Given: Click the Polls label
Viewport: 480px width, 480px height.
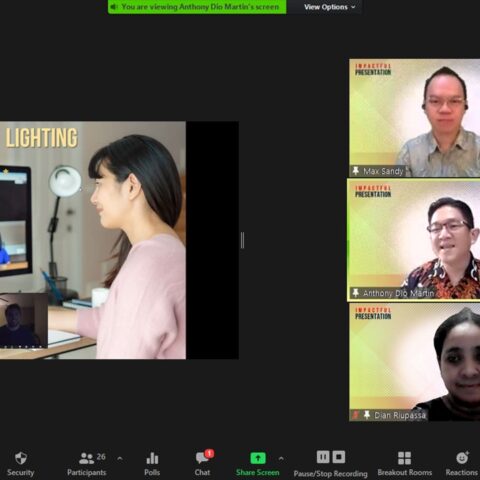Looking at the screenshot, I should tap(152, 473).
